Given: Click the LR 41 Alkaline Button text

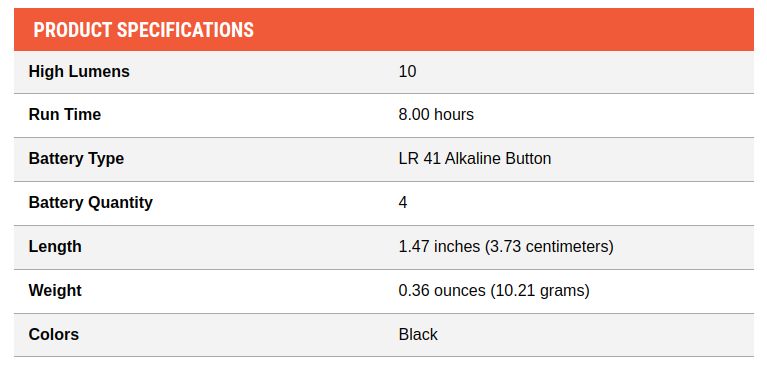Looking at the screenshot, I should click(475, 159).
